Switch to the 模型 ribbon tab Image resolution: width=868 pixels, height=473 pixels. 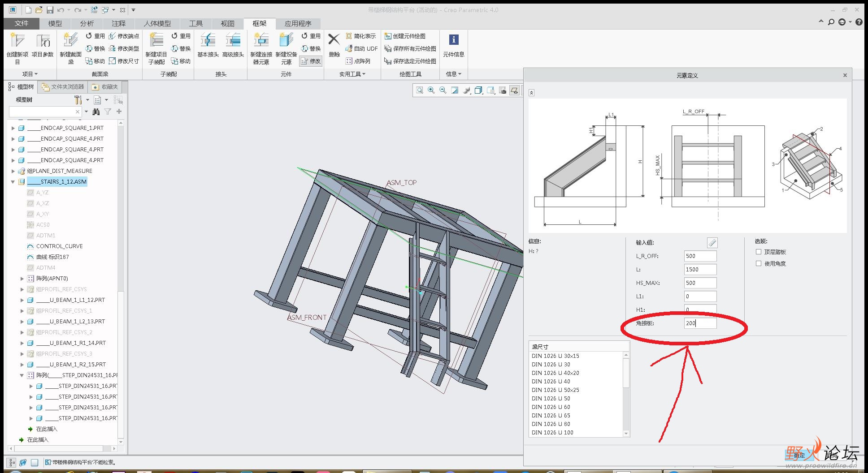click(55, 24)
